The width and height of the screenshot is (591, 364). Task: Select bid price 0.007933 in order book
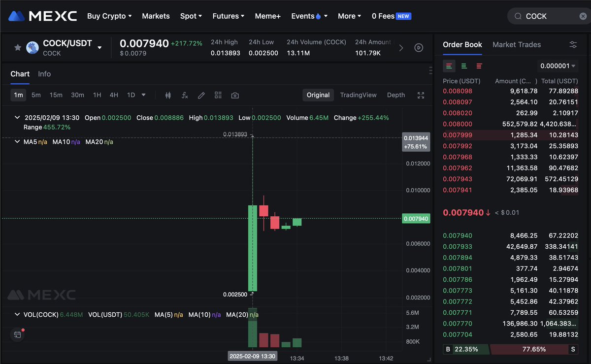(x=458, y=247)
